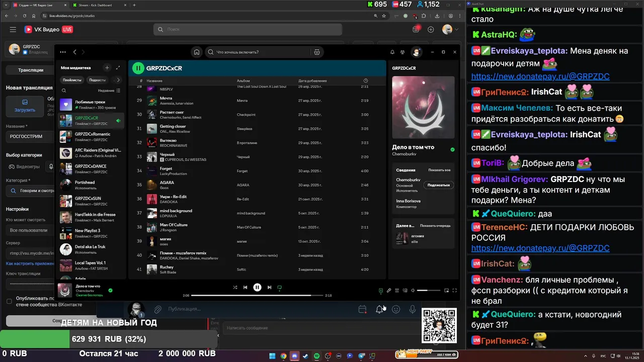Open album cover in Now Playing panel
This screenshot has height=362, width=644.
tap(423, 107)
